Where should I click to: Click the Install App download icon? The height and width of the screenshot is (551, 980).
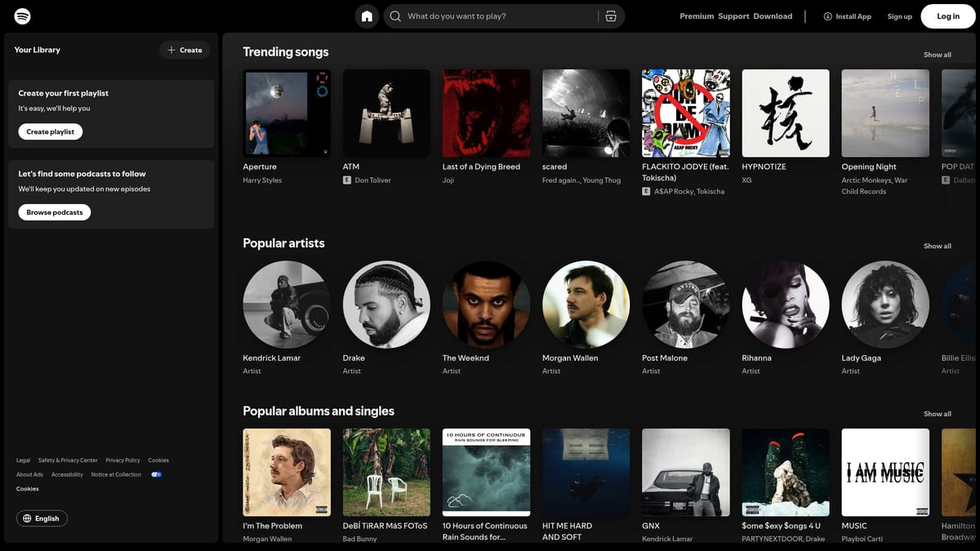[x=827, y=16]
